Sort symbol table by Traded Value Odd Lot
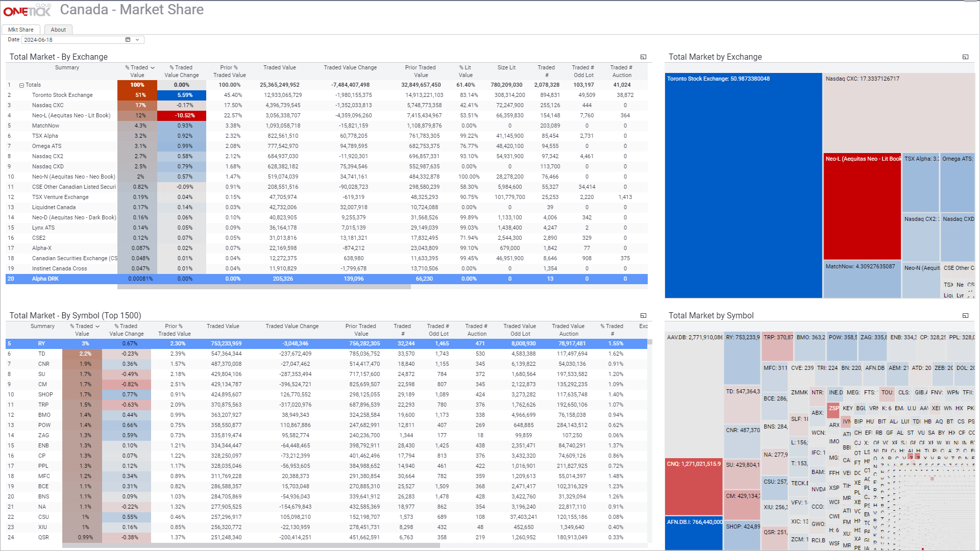 coord(520,330)
